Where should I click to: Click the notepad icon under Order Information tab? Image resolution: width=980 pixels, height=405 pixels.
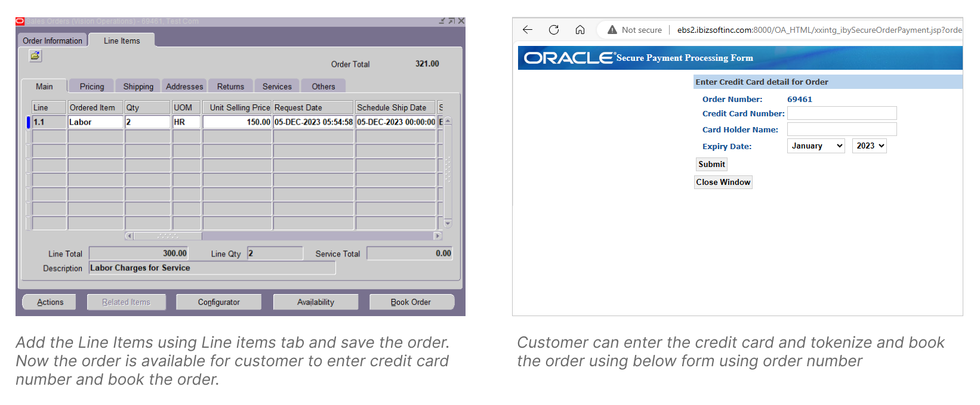[x=35, y=55]
